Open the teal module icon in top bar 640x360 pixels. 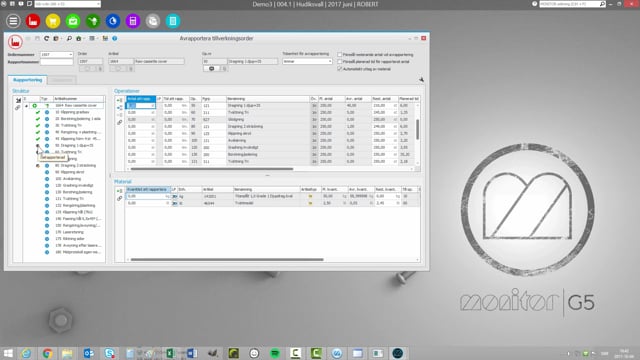173,21
